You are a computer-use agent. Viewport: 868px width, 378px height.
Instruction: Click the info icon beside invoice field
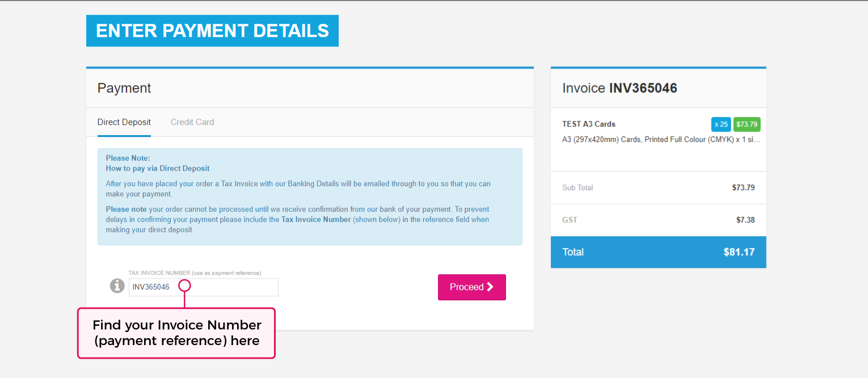point(117,285)
